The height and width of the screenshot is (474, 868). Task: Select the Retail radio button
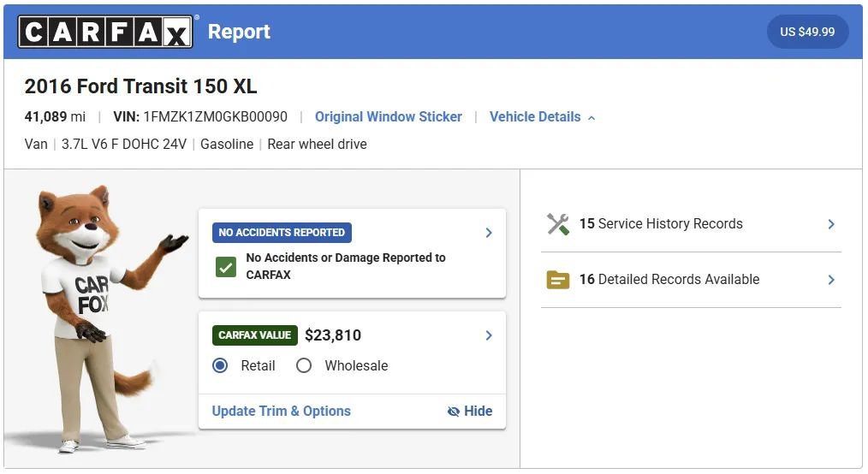220,365
